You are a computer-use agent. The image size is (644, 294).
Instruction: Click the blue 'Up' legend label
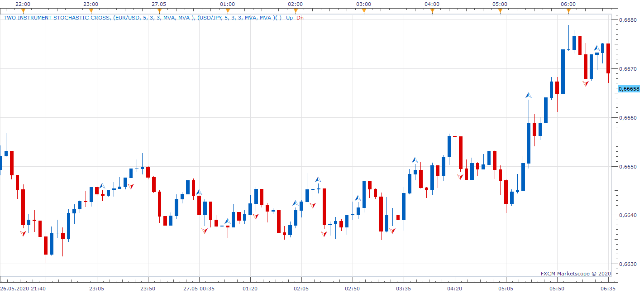click(x=289, y=18)
